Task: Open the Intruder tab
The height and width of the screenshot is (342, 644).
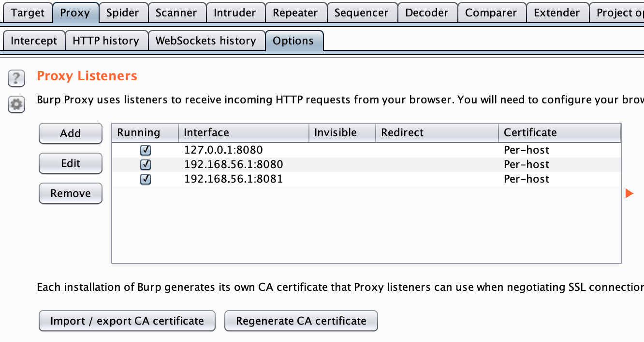Action: point(235,13)
